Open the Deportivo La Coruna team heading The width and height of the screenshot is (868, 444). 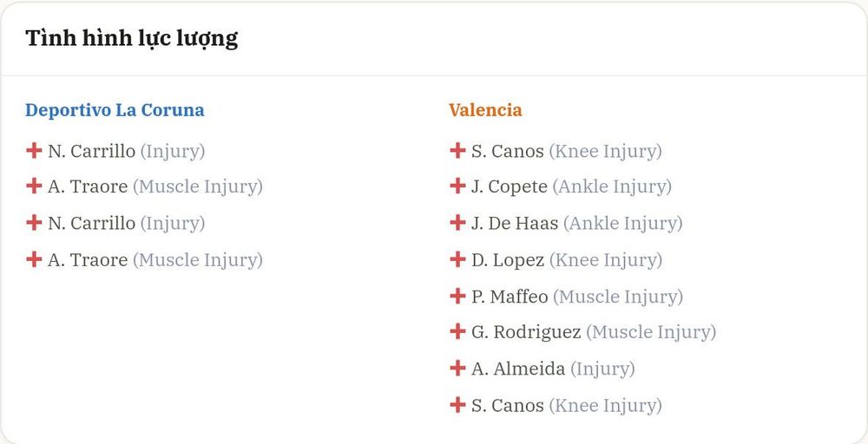coord(115,110)
